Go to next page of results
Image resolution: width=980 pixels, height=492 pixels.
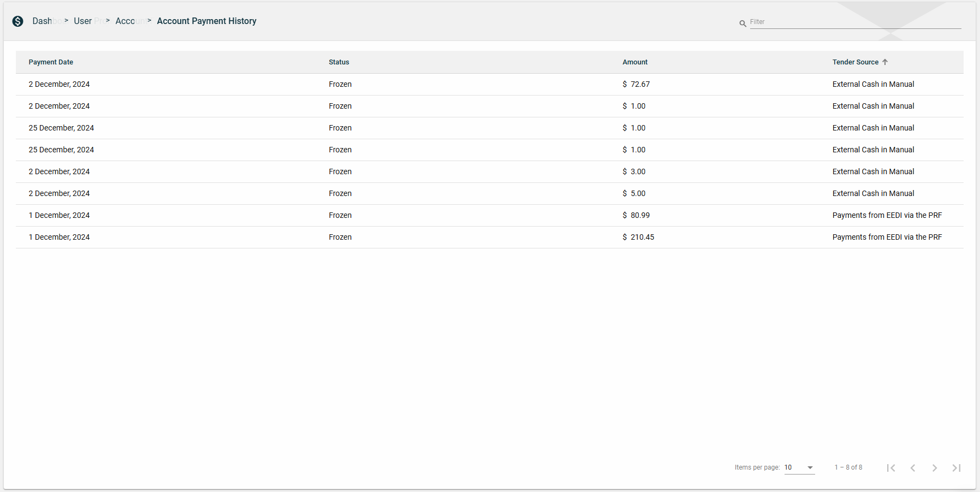click(x=935, y=468)
